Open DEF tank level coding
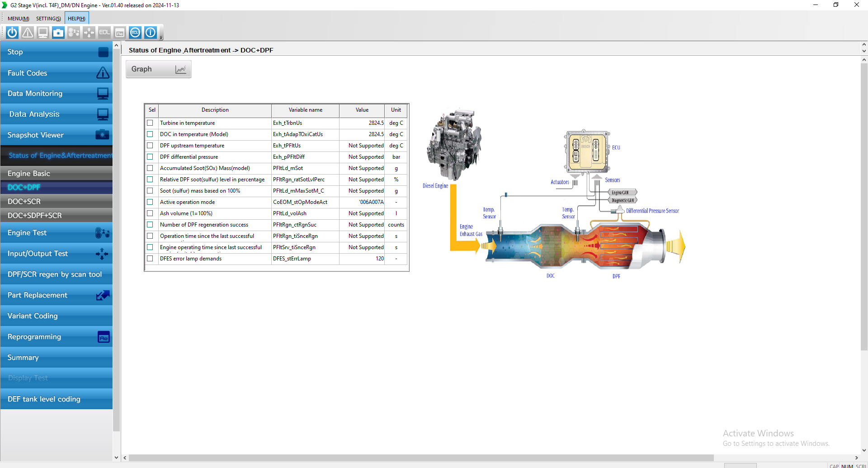The image size is (868, 468). pos(44,399)
